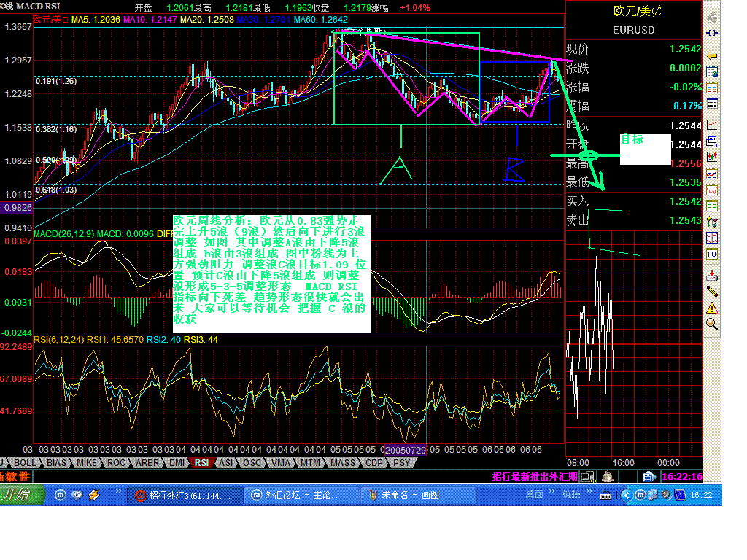Open the table-with-globe quote list icon
Image resolution: width=747 pixels, height=560 pixels.
(712, 72)
